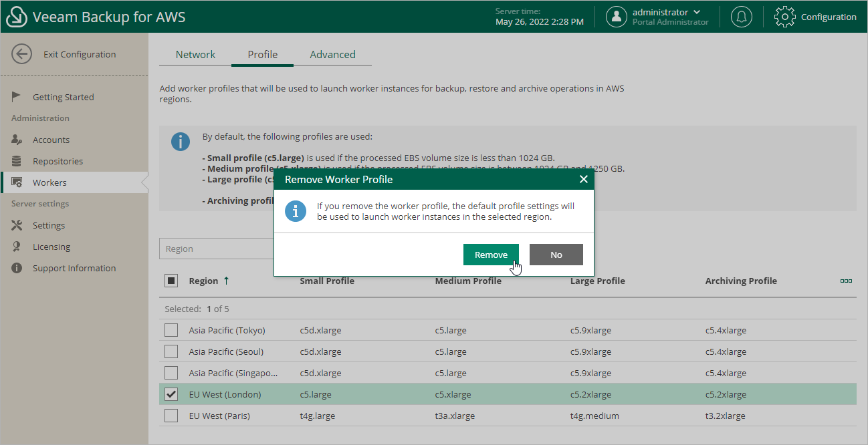Confirm with the Remove button
This screenshot has height=445, width=868.
coord(491,255)
